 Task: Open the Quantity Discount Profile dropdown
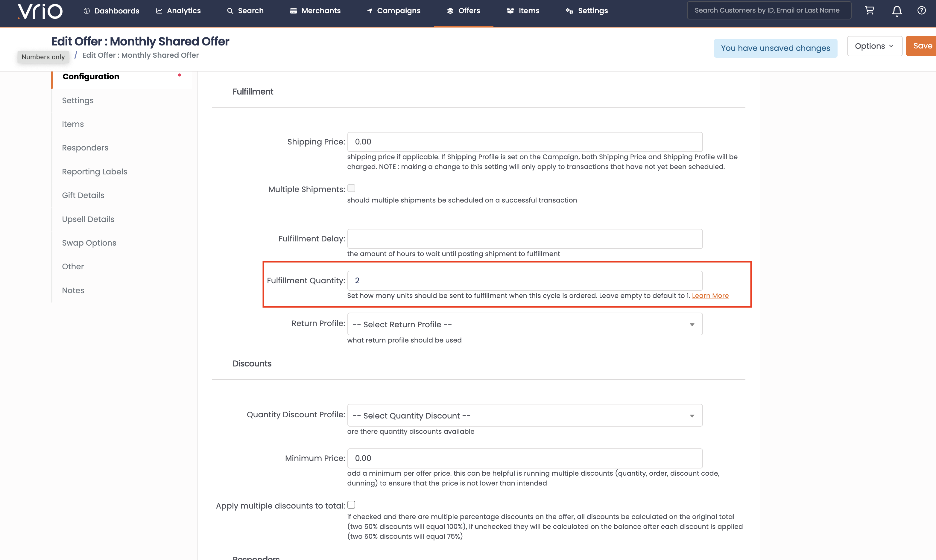point(525,416)
